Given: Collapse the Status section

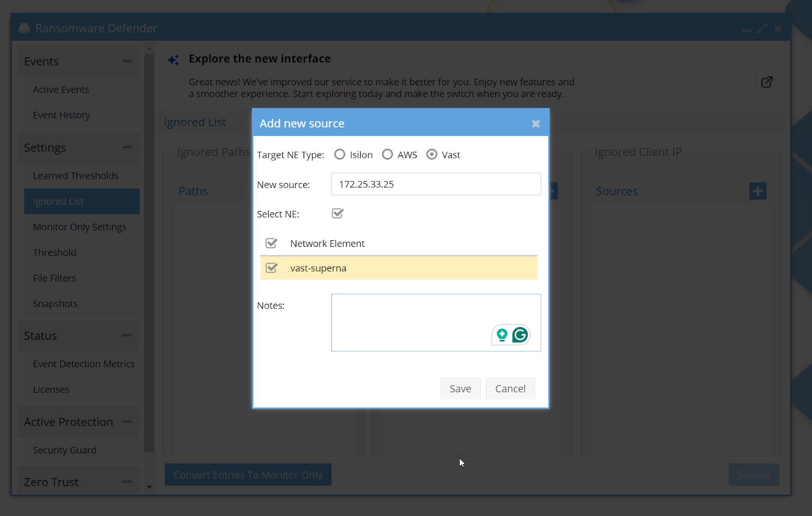Looking at the screenshot, I should pyautogui.click(x=127, y=335).
